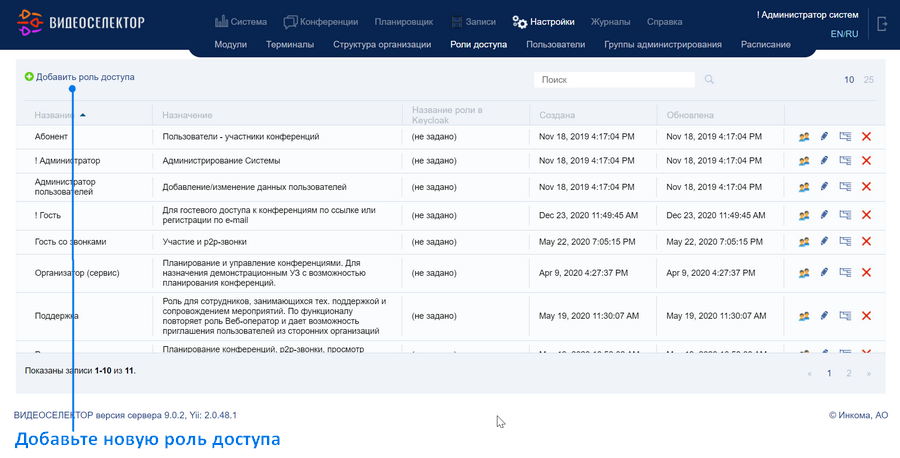Remove '! Гость' role using red X
900x458 pixels.
pyautogui.click(x=866, y=215)
